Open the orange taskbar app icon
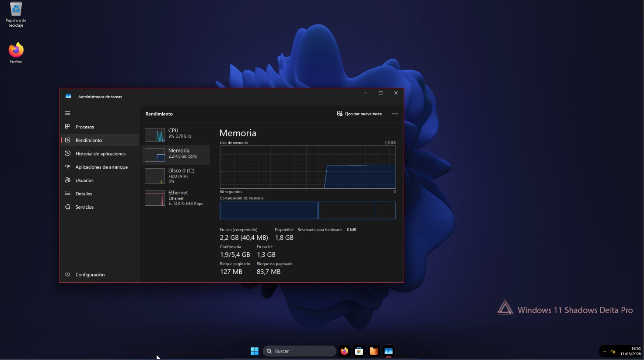 (x=374, y=351)
